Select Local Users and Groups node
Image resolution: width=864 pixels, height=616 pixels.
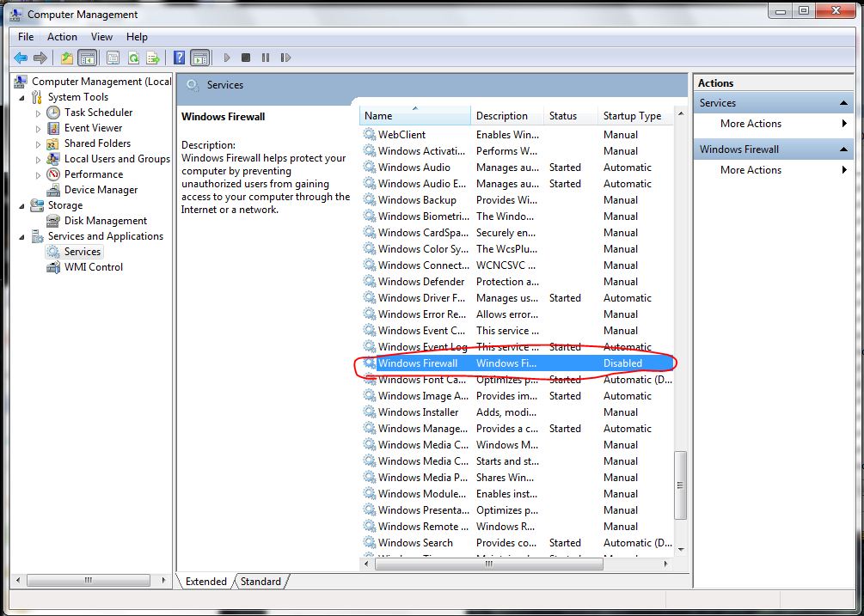(118, 159)
